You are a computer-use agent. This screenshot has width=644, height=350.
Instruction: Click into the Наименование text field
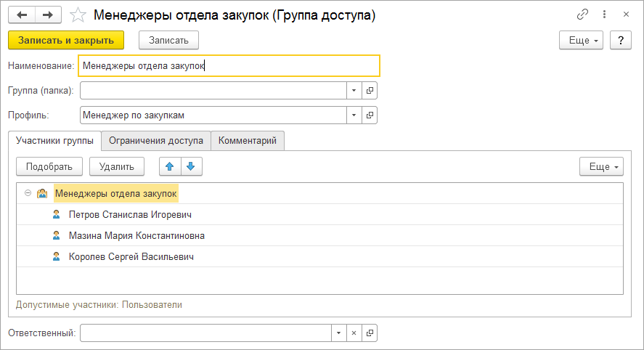(x=229, y=65)
